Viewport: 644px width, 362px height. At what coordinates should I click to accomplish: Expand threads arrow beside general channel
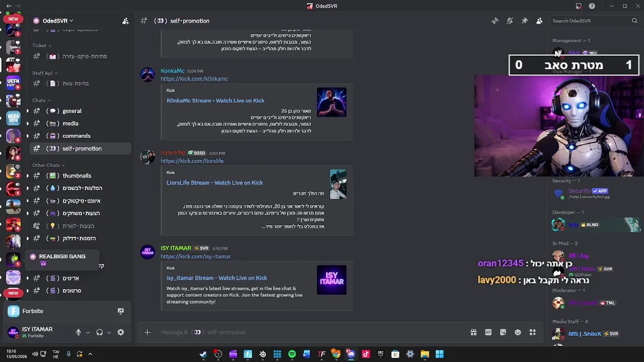[28, 111]
